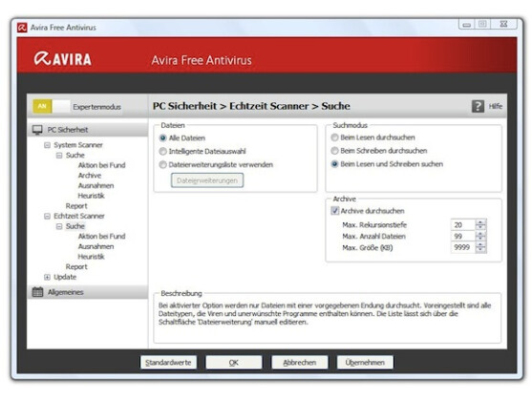Expand the Update tree node
The image size is (532, 399).
[47, 277]
